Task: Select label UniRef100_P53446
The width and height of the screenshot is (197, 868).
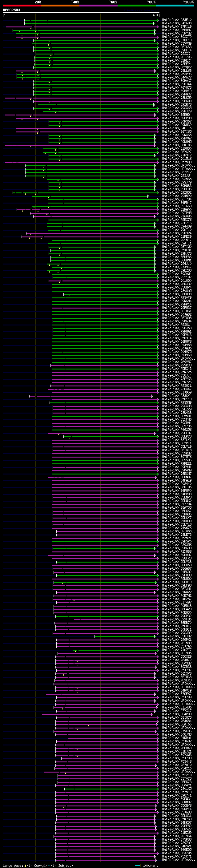Action: (176, 762)
